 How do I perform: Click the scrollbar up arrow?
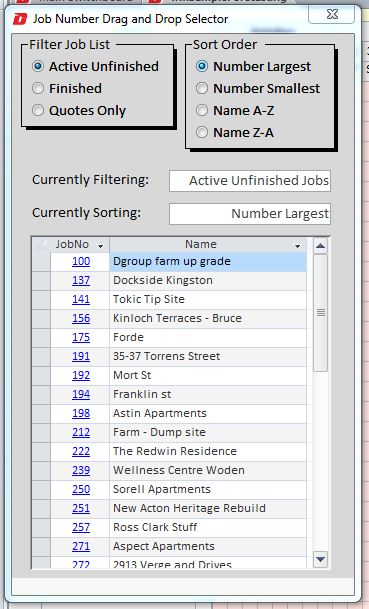[x=320, y=245]
